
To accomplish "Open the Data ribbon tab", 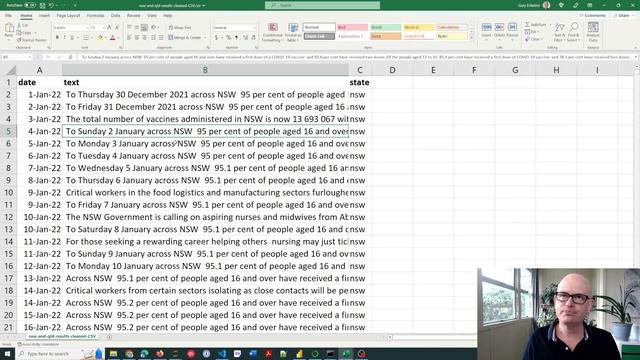I will pos(116,16).
